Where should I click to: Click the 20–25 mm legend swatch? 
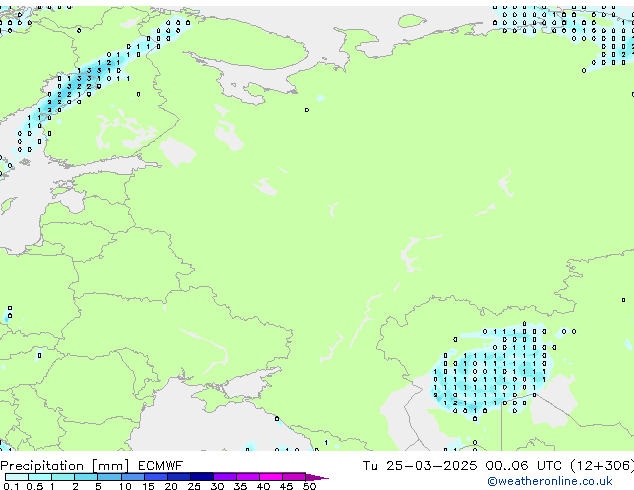(179, 477)
